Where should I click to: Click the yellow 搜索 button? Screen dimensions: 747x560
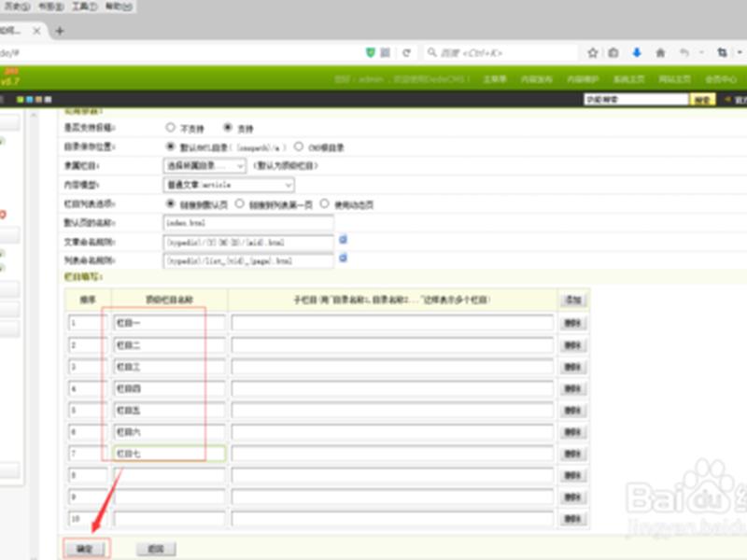[x=702, y=99]
